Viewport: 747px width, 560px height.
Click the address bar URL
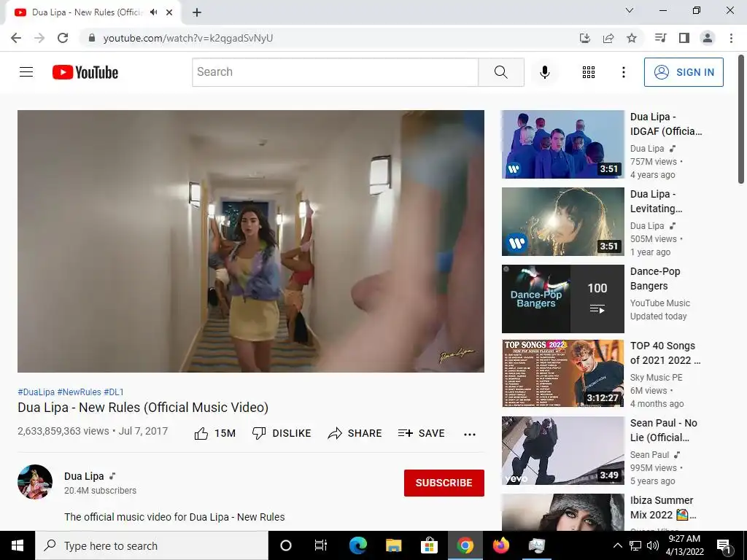point(188,38)
